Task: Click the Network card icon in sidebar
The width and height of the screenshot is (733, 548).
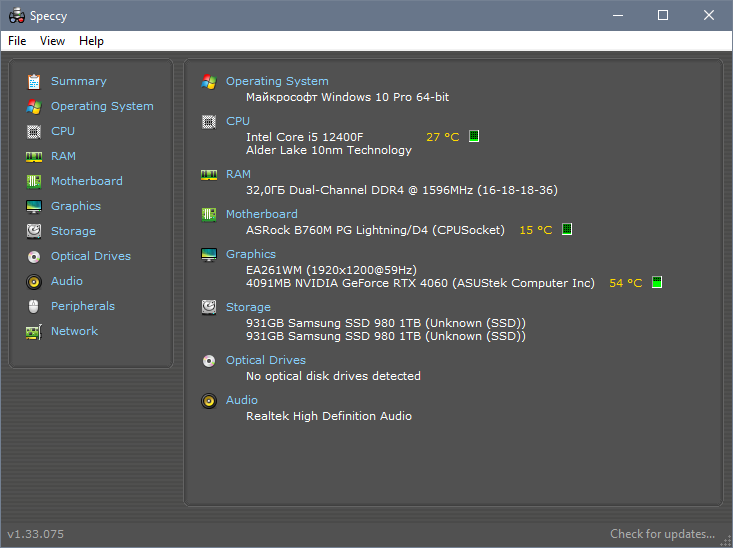Action: [34, 332]
